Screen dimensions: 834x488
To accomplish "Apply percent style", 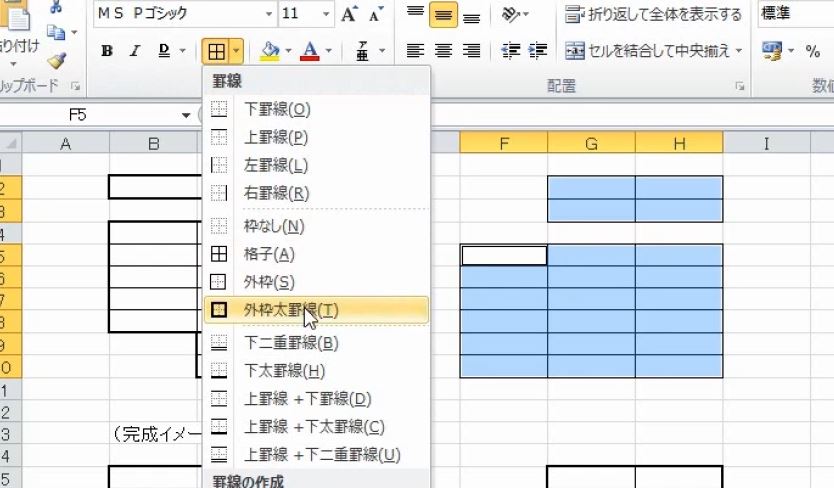I will pyautogui.click(x=812, y=52).
